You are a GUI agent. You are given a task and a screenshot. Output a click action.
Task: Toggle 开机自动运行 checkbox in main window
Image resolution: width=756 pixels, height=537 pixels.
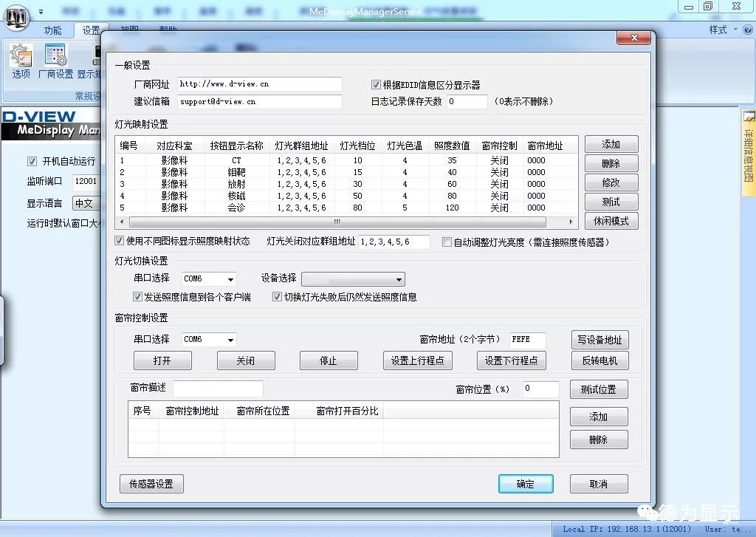(x=32, y=161)
